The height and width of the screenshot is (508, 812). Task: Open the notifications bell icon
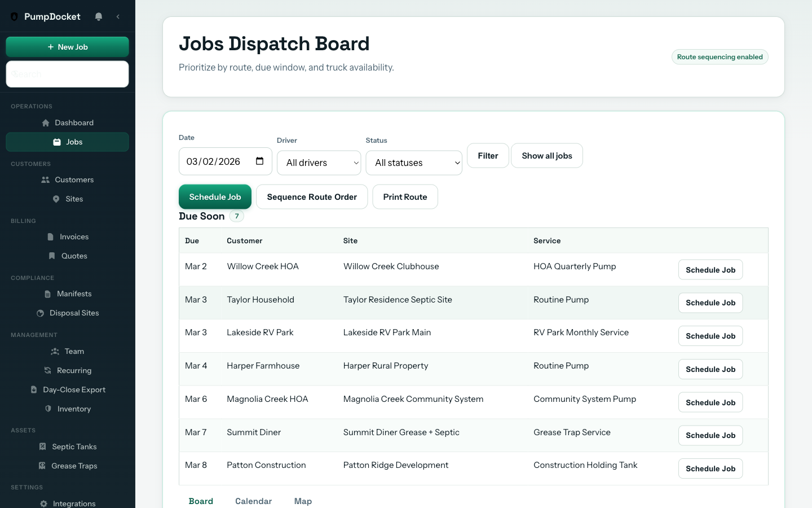[x=99, y=17]
